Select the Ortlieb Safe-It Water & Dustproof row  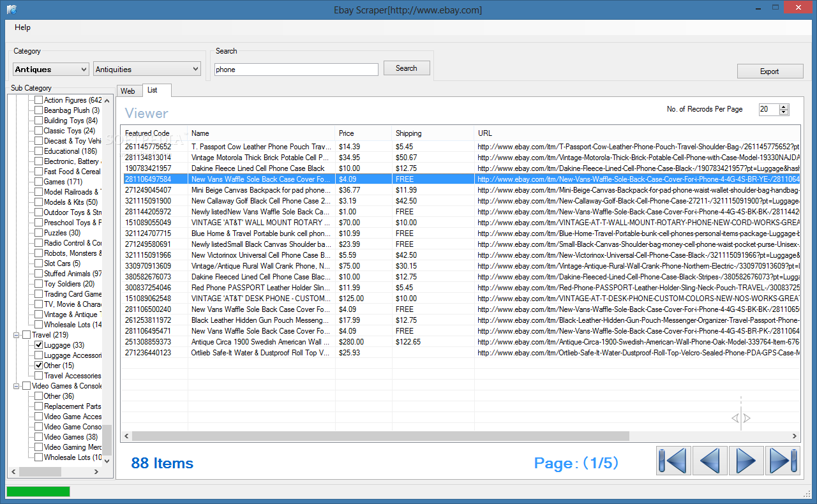pyautogui.click(x=461, y=353)
